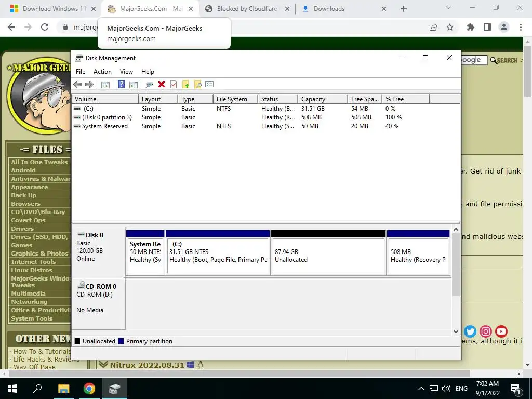The image size is (532, 399).
Task: Open the System Tools category link
Action: pyautogui.click(x=32, y=318)
